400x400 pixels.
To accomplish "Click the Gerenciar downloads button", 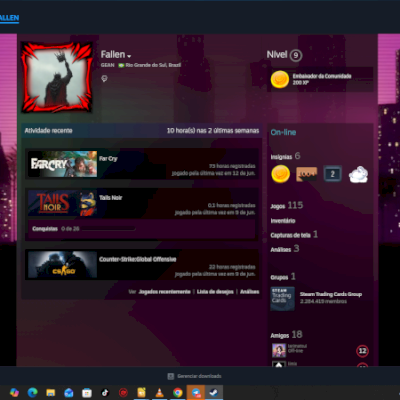I will click(x=194, y=376).
